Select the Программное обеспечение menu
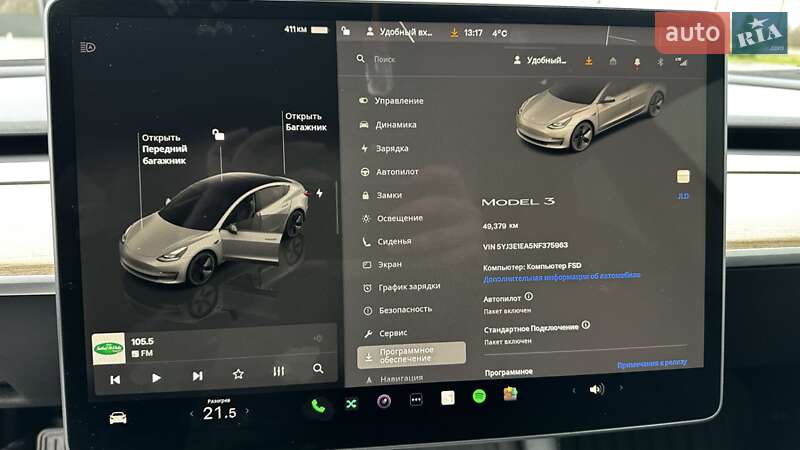800x450 pixels. coord(411,355)
